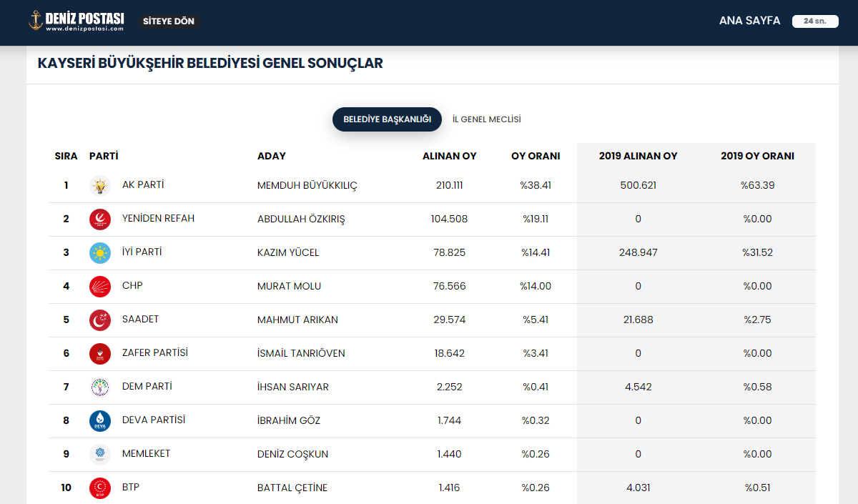Image resolution: width=858 pixels, height=504 pixels.
Task: Click the 4.031 2019 vote count
Action: tap(638, 488)
